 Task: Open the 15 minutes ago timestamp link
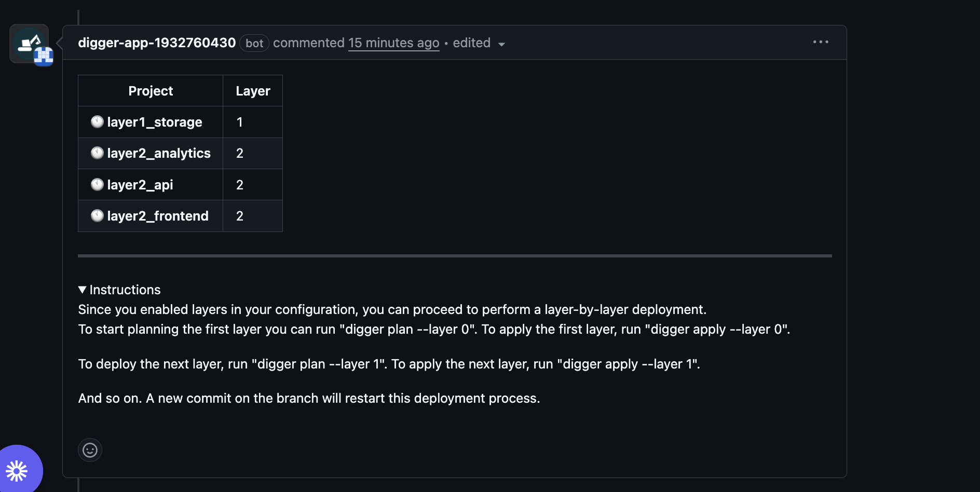pos(393,43)
